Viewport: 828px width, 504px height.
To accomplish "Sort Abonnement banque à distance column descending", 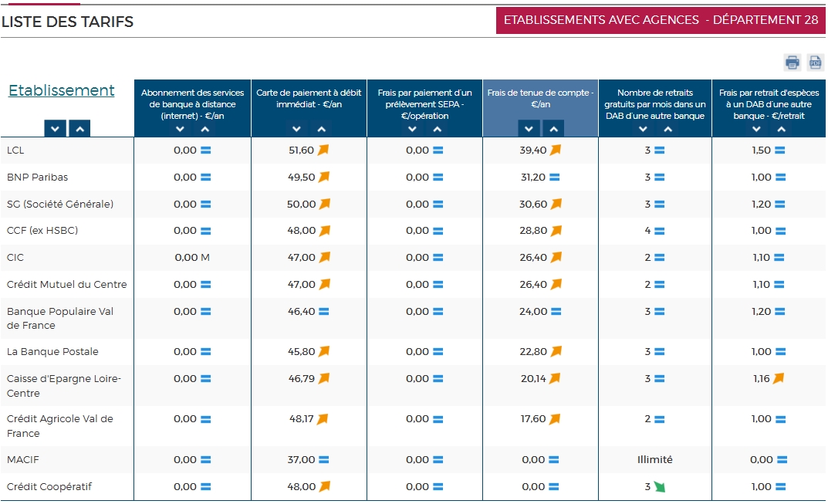I will pyautogui.click(x=181, y=129).
